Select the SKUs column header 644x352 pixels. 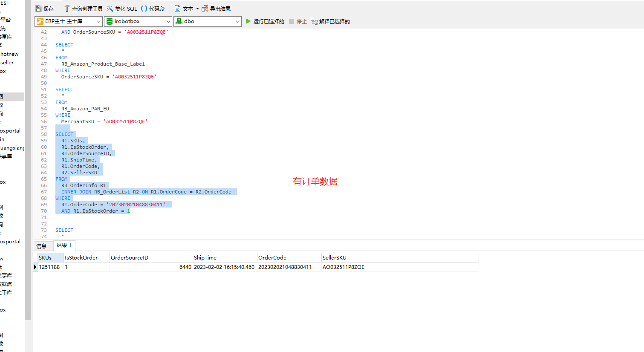(x=50, y=258)
